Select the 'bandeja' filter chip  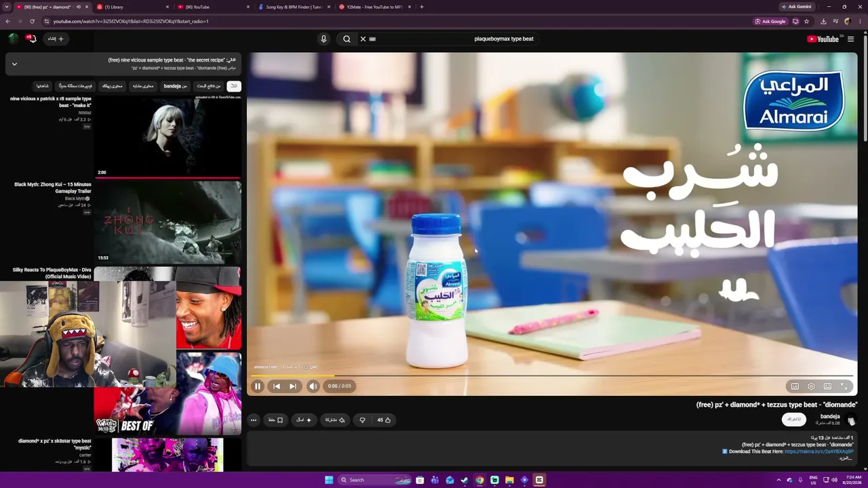point(175,86)
